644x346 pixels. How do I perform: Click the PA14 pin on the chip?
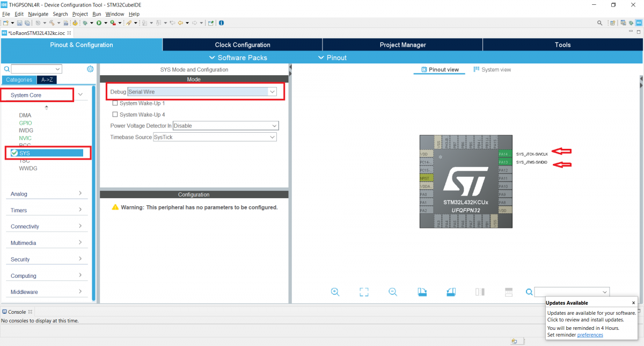[x=503, y=154]
